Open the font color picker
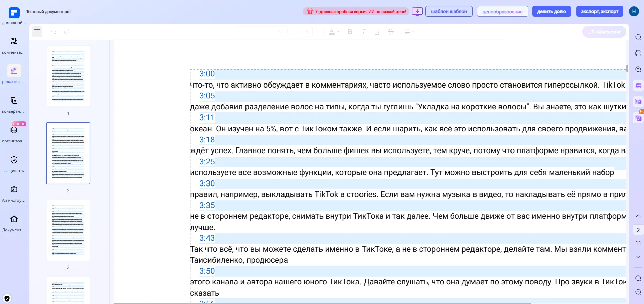The image size is (644, 304). click(334, 32)
